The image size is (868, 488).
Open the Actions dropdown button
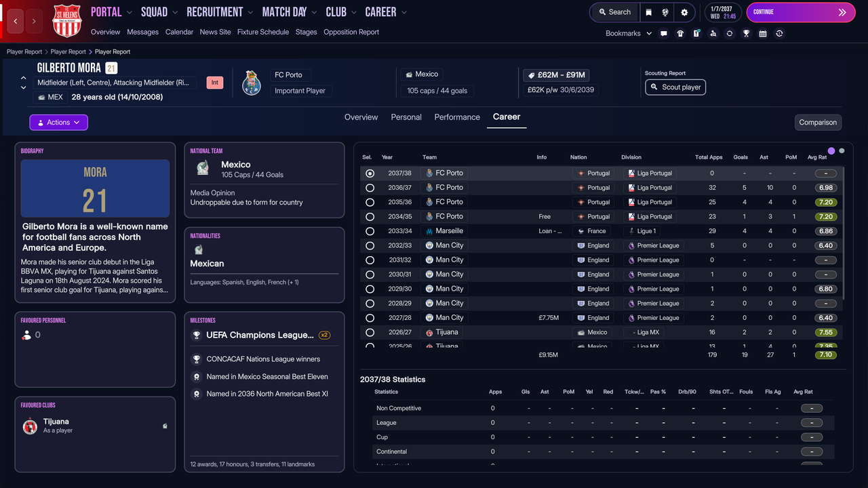click(58, 123)
